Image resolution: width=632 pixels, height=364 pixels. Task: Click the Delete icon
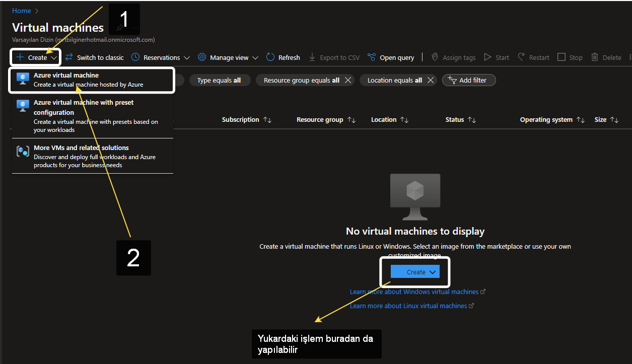point(594,57)
